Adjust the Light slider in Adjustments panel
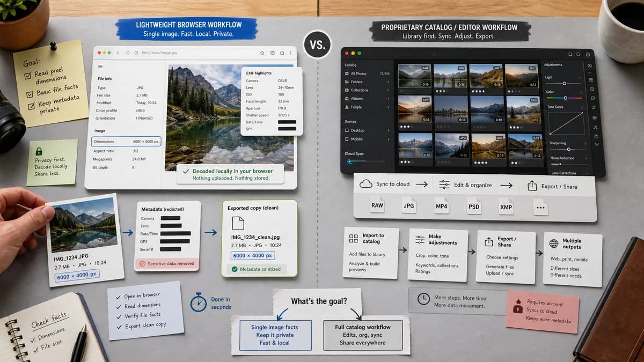The width and height of the screenshot is (644, 362). pos(564,84)
